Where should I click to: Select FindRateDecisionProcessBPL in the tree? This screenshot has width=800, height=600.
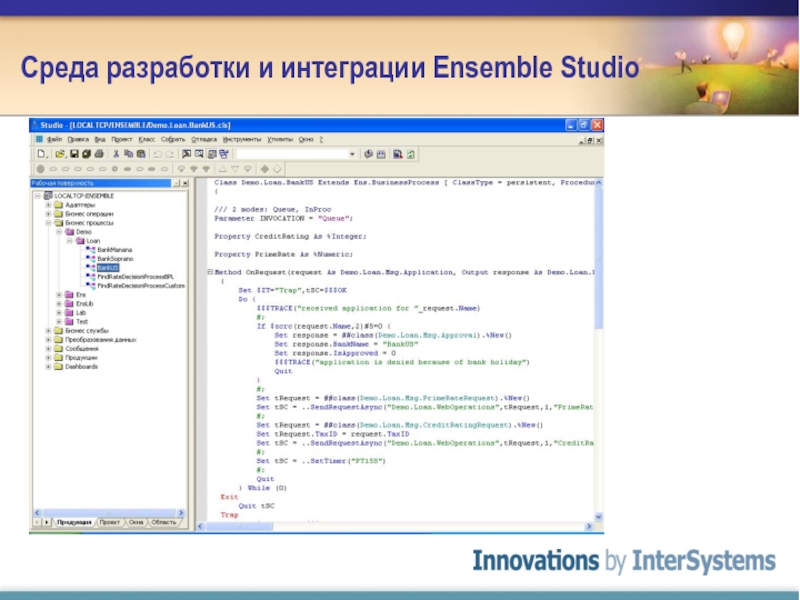[x=134, y=276]
